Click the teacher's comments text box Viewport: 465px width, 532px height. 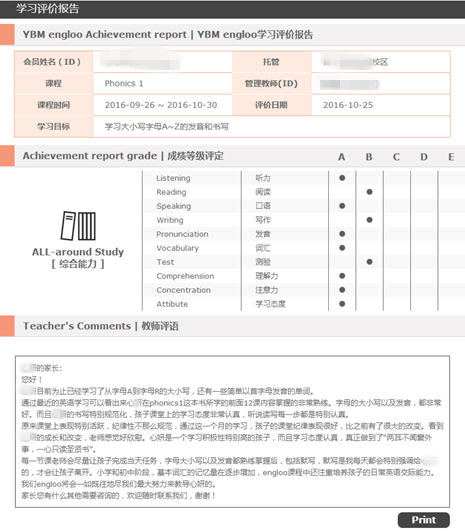(232, 432)
